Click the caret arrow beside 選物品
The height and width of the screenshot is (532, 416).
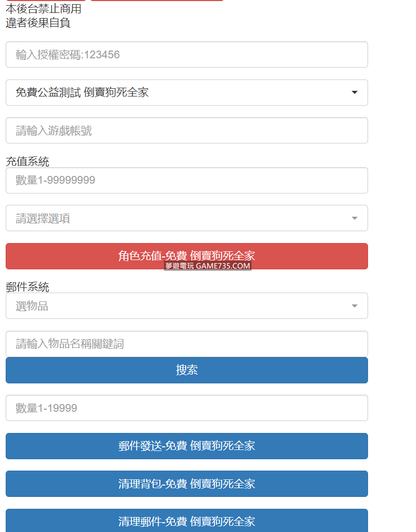tap(354, 306)
